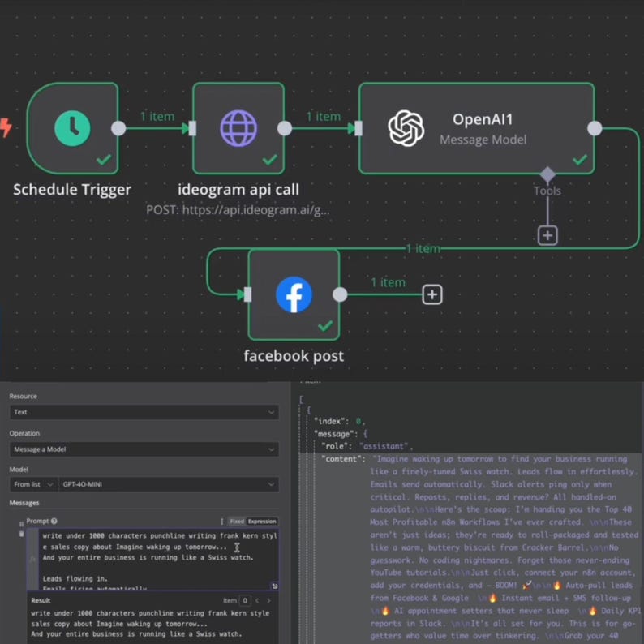Go to the previous Result item
The width and height of the screenshot is (644, 644).
[257, 600]
